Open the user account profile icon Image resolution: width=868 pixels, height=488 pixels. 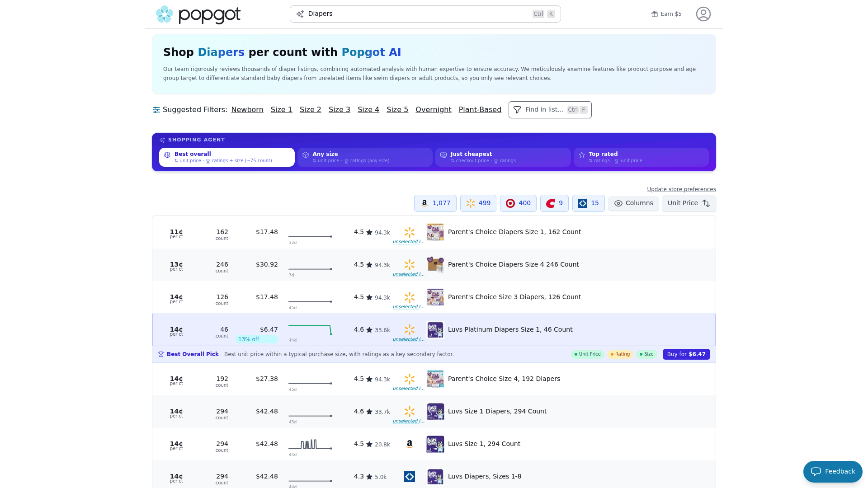tap(703, 14)
